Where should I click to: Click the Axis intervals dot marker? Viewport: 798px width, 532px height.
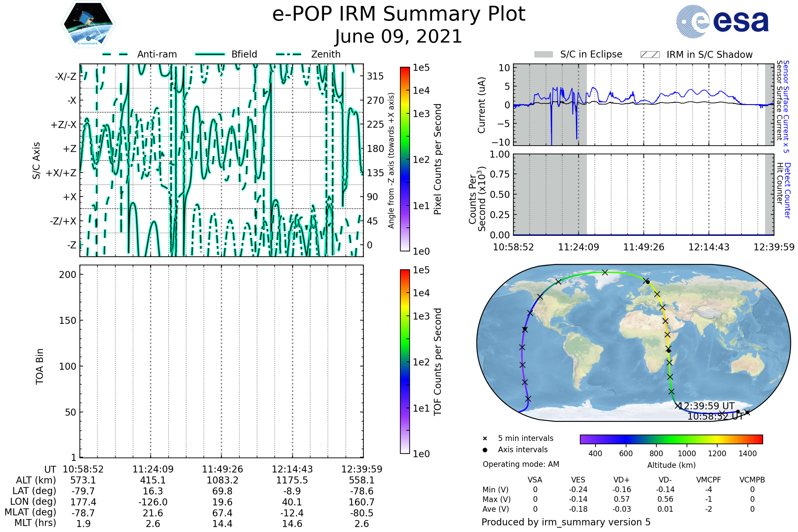coord(485,450)
